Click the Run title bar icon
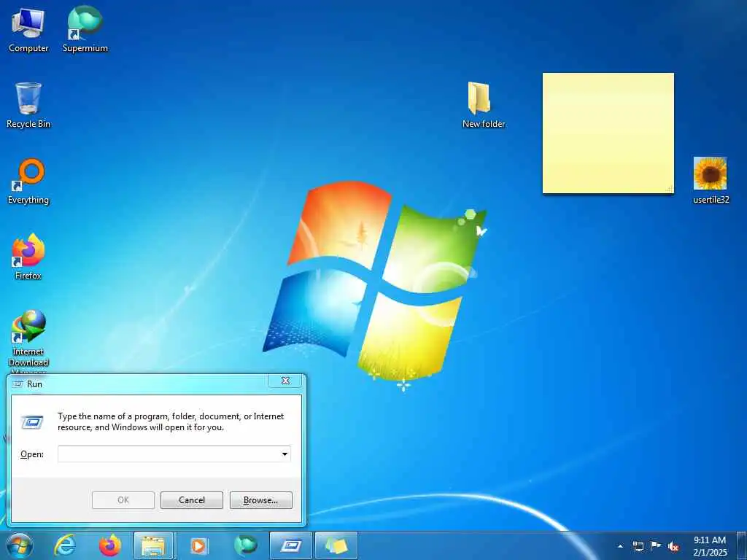 [x=18, y=384]
